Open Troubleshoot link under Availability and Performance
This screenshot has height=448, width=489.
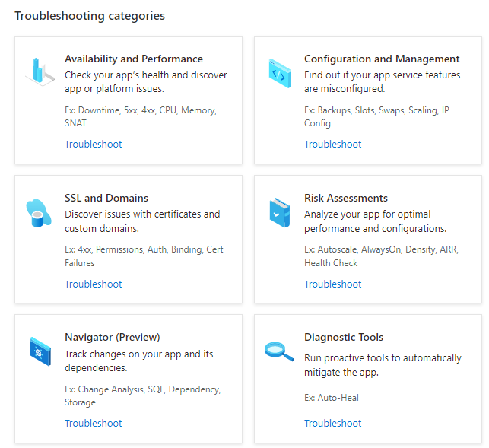click(x=94, y=144)
